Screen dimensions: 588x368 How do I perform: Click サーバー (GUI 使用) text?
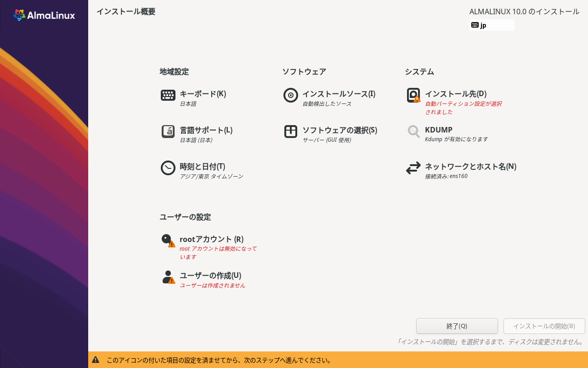(x=327, y=140)
